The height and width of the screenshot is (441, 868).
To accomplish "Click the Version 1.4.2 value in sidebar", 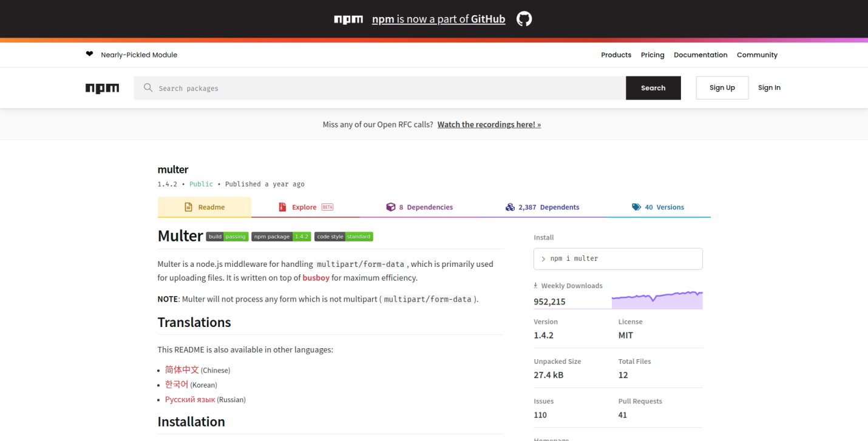I will tap(543, 335).
